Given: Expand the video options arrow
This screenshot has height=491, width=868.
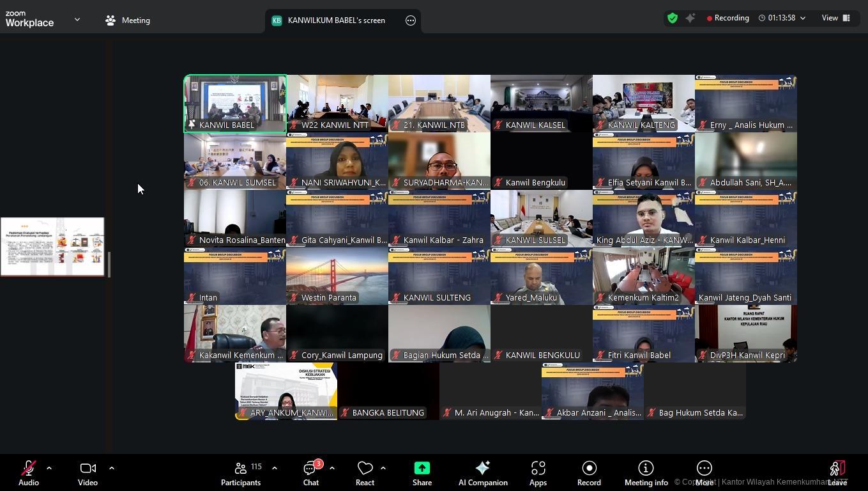Looking at the screenshot, I should click(x=112, y=468).
